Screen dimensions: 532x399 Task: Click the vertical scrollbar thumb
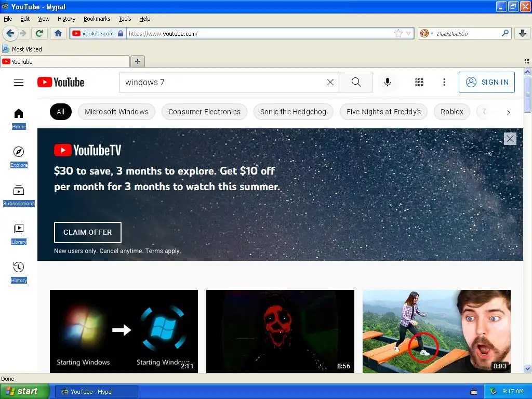pos(527,94)
